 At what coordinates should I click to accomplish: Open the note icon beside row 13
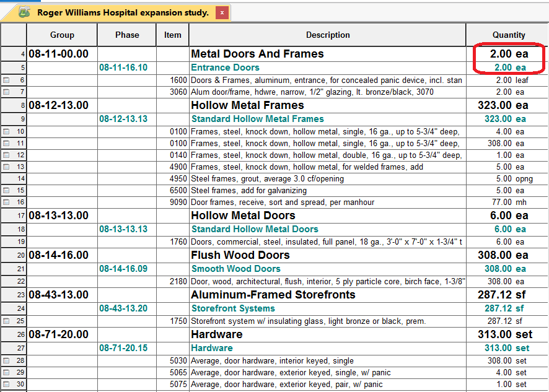(x=6, y=167)
